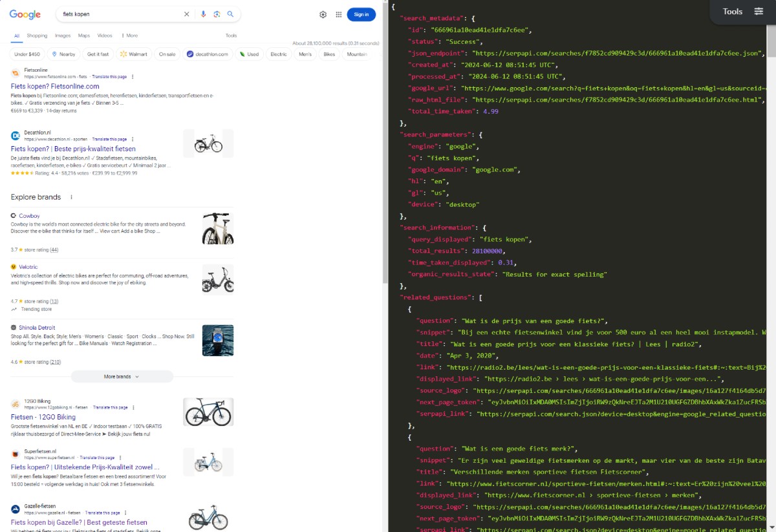Select the Electric filter chip
Screen dimensions: 776x532
pyautogui.click(x=279, y=54)
